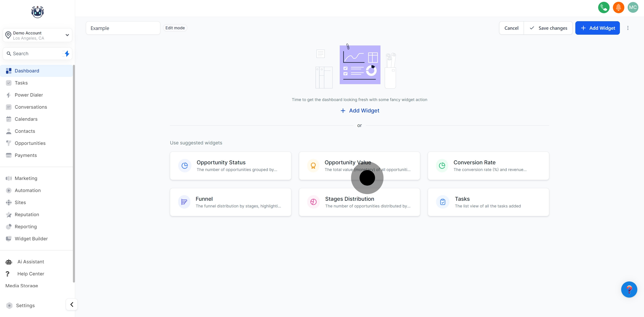Click the three-dot more options menu
The height and width of the screenshot is (317, 644).
coord(627,28)
